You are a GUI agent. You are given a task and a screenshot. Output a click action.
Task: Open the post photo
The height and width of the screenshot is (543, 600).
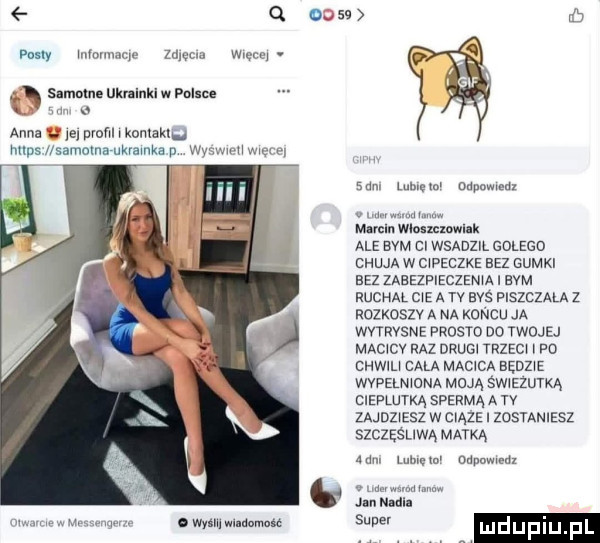150,335
